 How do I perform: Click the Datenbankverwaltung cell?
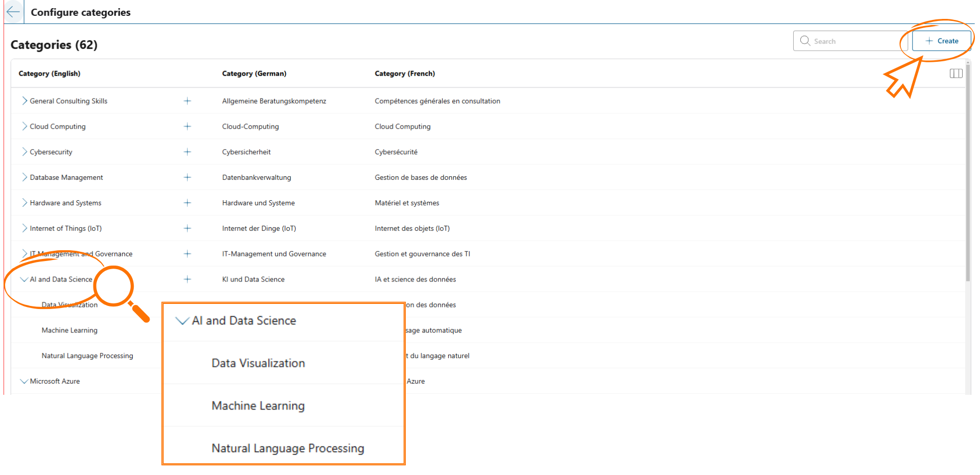click(x=257, y=178)
